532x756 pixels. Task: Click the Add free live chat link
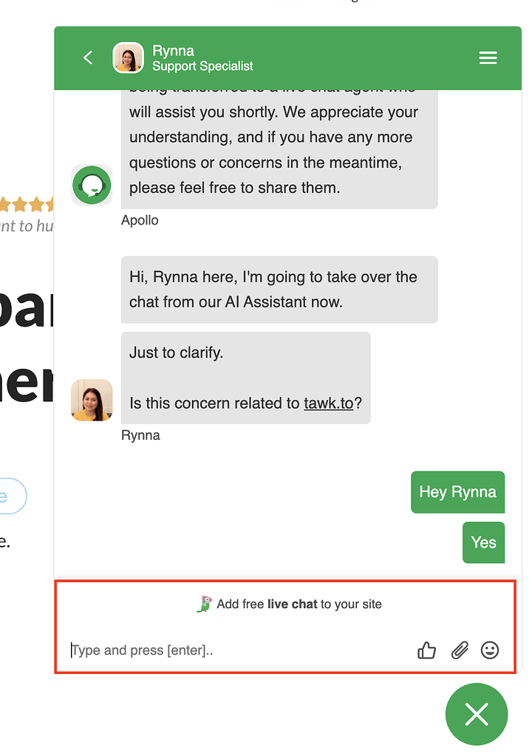coord(299,604)
